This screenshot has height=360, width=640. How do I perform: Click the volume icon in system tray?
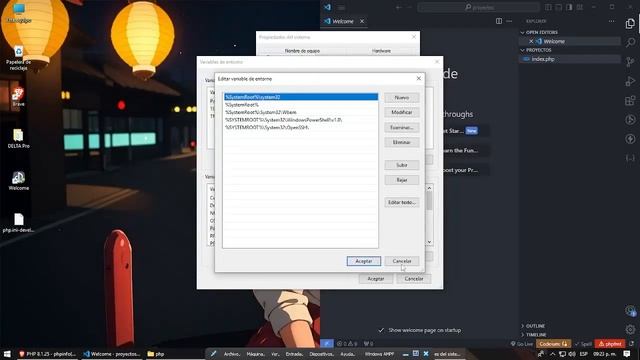point(572,354)
